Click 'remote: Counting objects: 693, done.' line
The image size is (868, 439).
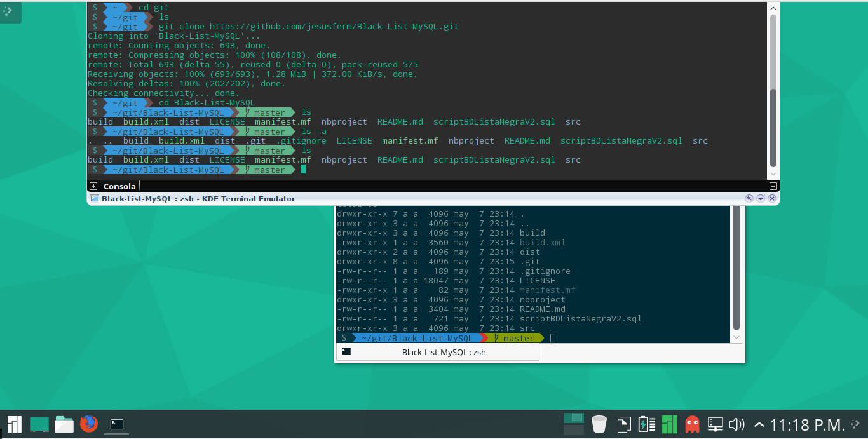point(179,46)
